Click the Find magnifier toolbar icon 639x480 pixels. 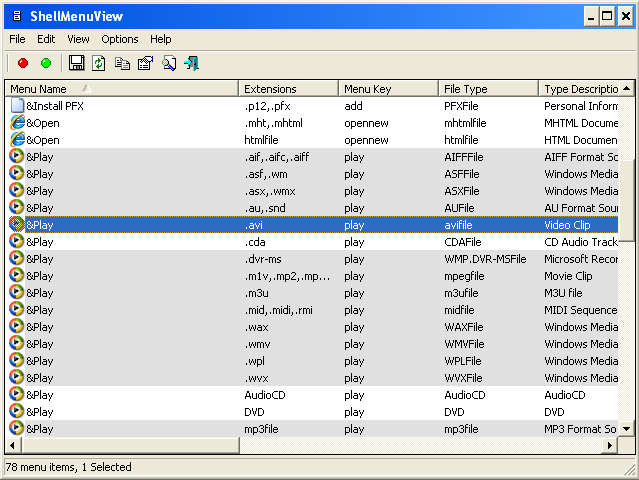click(x=168, y=63)
